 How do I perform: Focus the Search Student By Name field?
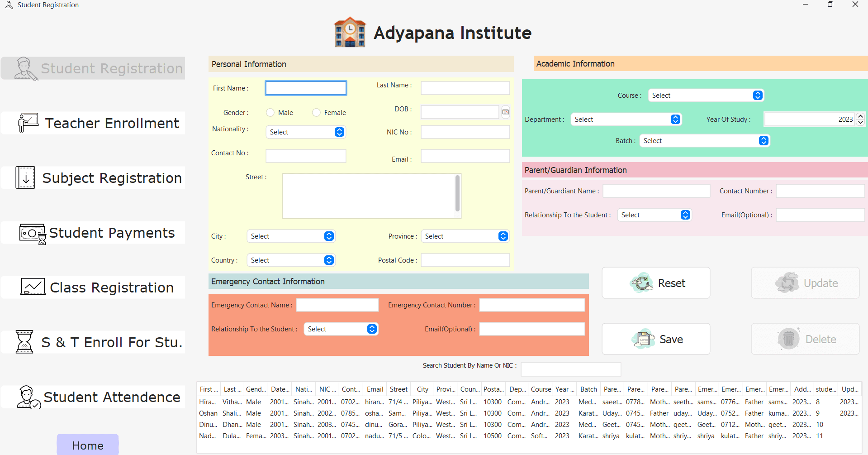[x=571, y=369]
